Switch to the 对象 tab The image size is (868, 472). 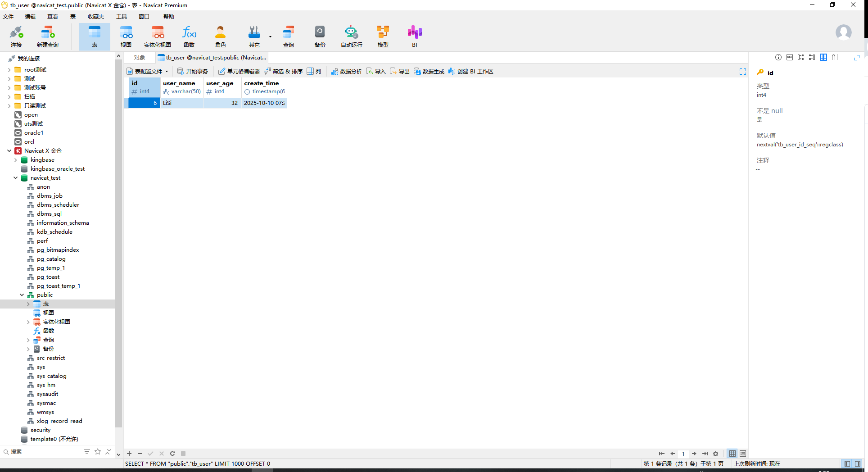pyautogui.click(x=140, y=58)
